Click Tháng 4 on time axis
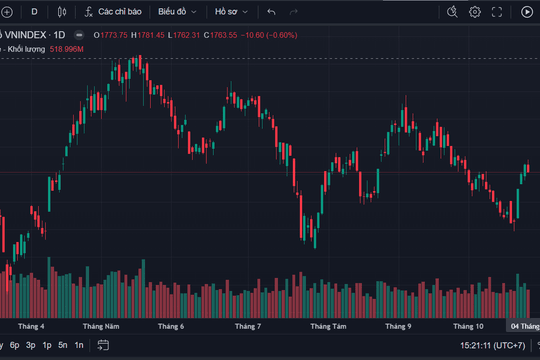Image resolution: width=540 pixels, height=360 pixels. [x=31, y=326]
